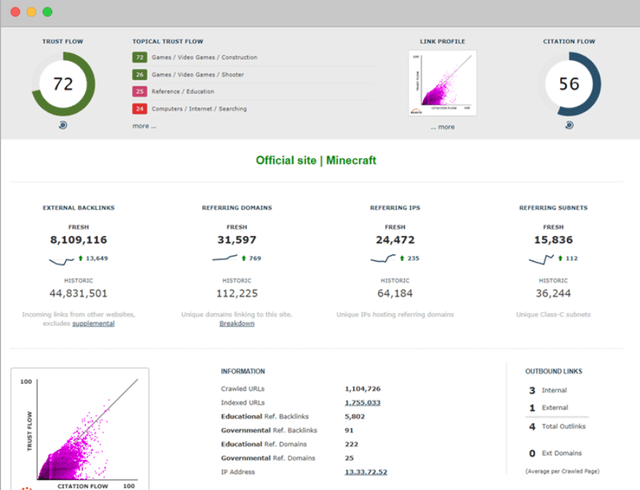640x490 pixels.
Task: Click historic backlinks value 44,831,501
Action: click(x=78, y=294)
